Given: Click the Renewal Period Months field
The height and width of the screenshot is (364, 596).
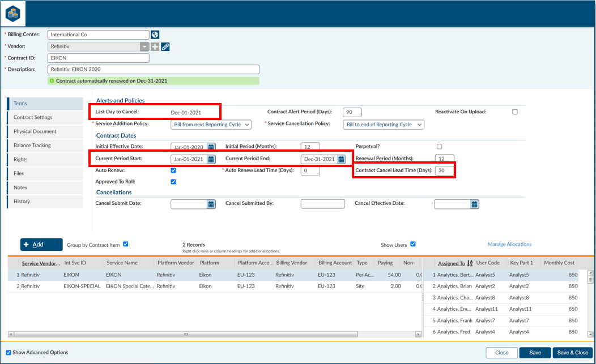Looking at the screenshot, I should click(444, 159).
